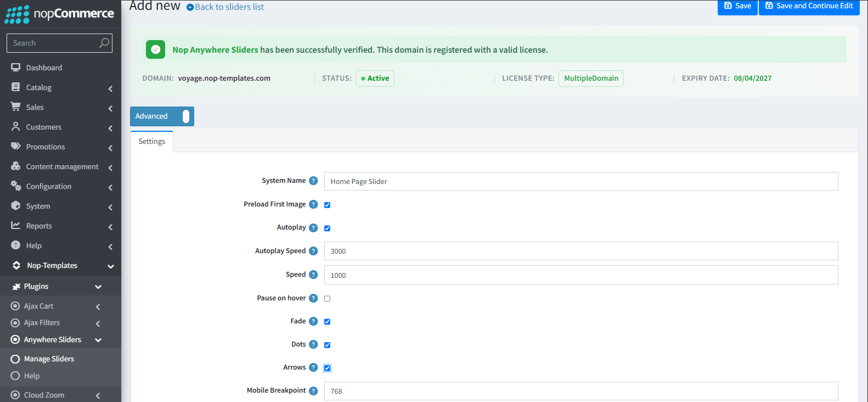
Task: Click the Configuration gears icon
Action: [x=16, y=186]
